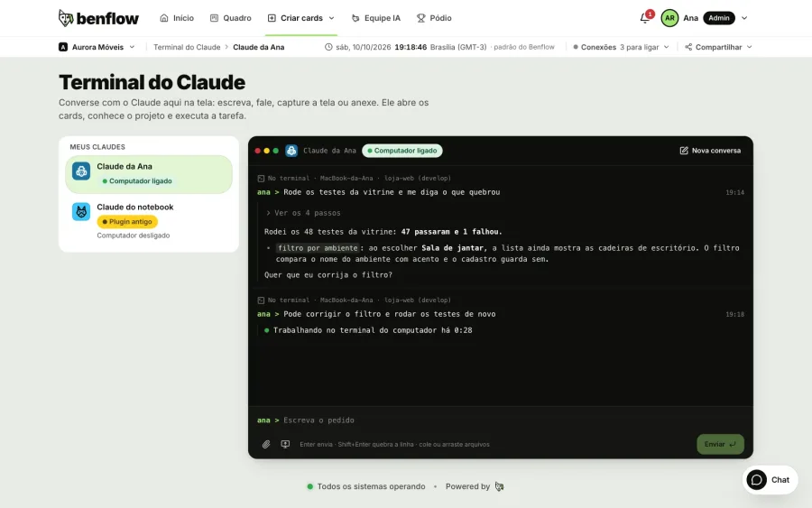Click Computador ligado badge in terminal header
This screenshot has width=812, height=508.
402,151
